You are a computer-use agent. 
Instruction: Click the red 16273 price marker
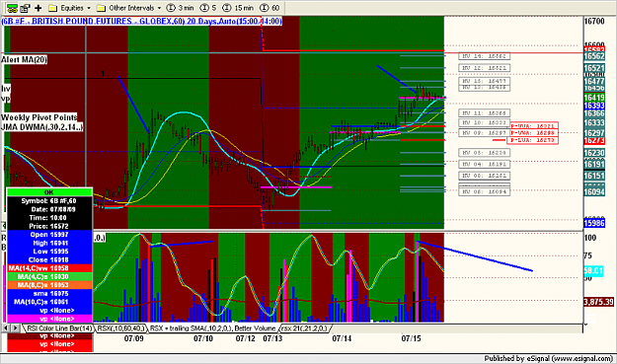pos(594,141)
